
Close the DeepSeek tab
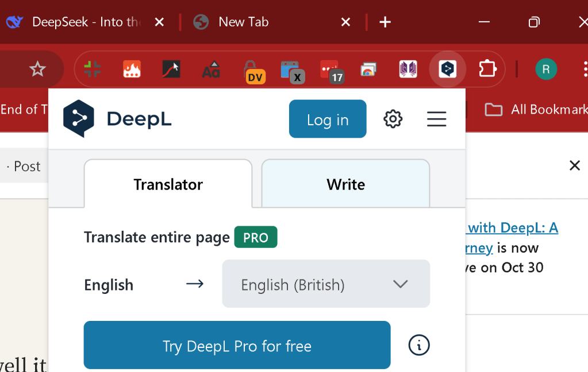159,22
